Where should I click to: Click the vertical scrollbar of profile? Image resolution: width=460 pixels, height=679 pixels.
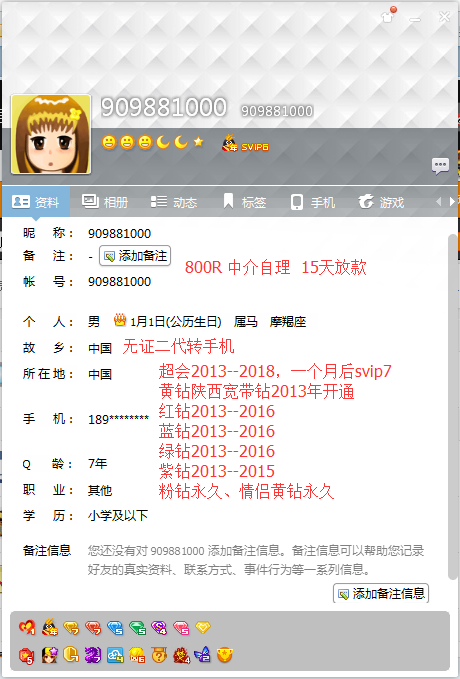[452, 406]
